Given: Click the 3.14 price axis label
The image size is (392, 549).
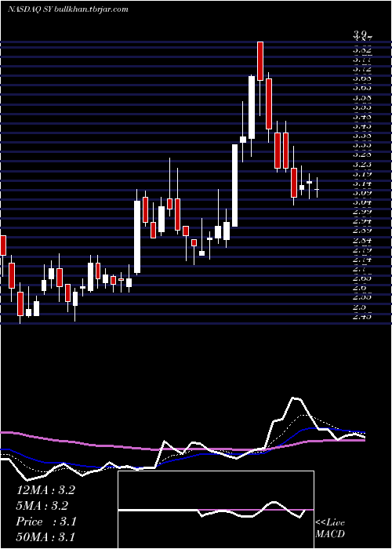Looking at the screenshot, I should 362,183.
